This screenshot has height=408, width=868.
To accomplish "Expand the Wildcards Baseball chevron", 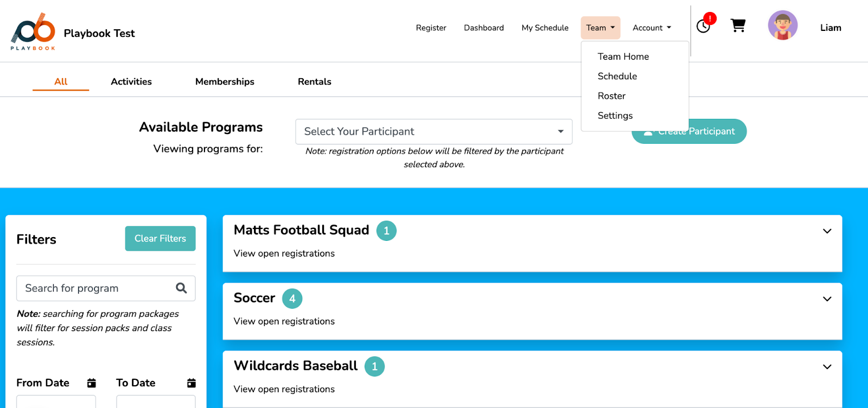I will click(x=827, y=367).
